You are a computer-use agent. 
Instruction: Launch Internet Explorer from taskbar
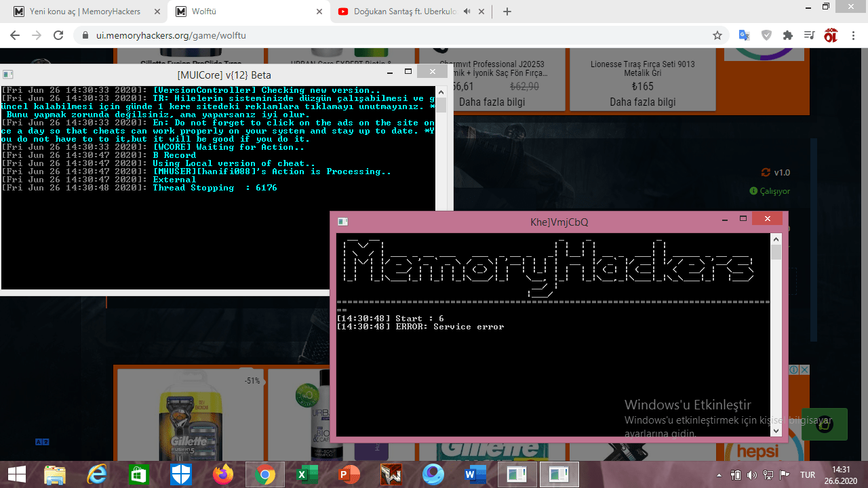pos(97,474)
